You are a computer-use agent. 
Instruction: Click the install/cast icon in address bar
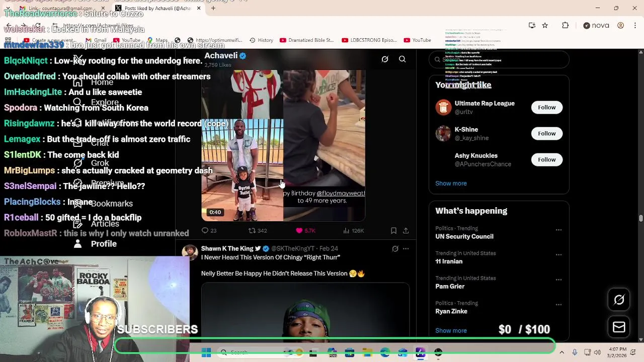(x=532, y=26)
